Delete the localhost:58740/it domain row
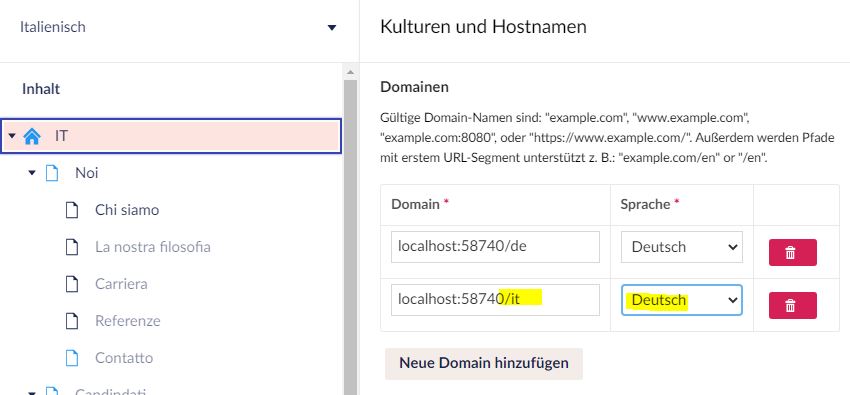 (x=793, y=306)
